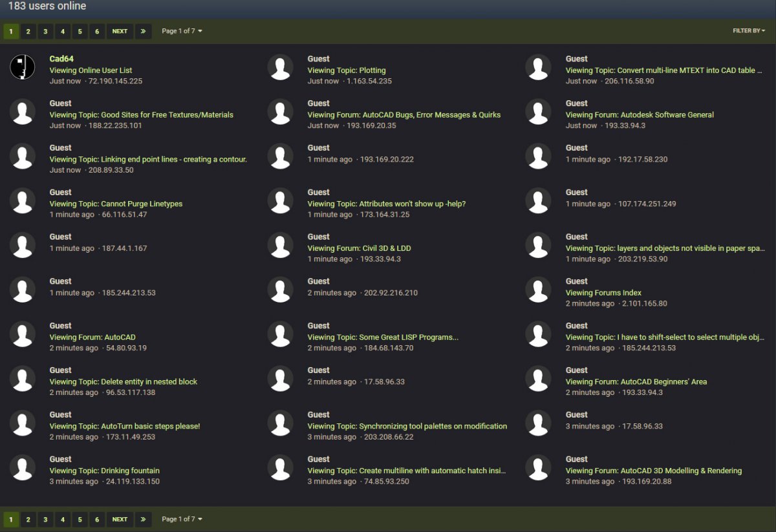Click the bottom last-page double-arrow icon
This screenshot has width=776, height=532.
144,519
